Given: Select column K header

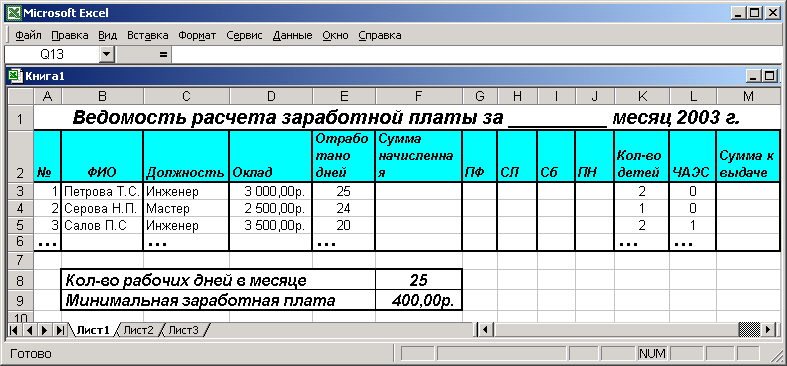Looking at the screenshot, I should (642, 96).
